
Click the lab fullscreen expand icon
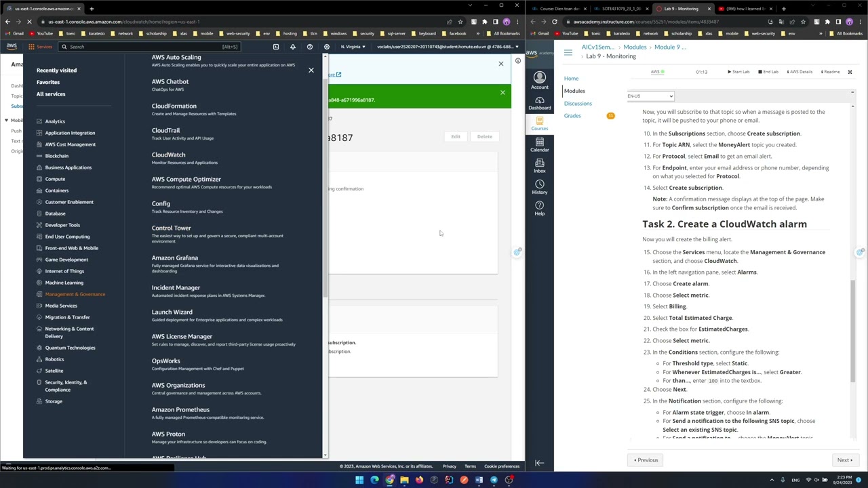[x=850, y=72]
